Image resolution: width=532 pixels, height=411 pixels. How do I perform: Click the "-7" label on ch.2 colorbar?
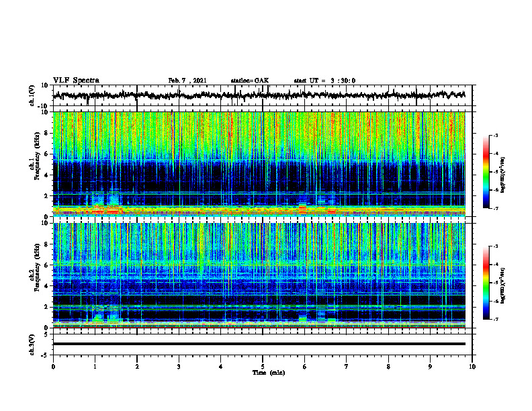[x=496, y=319]
